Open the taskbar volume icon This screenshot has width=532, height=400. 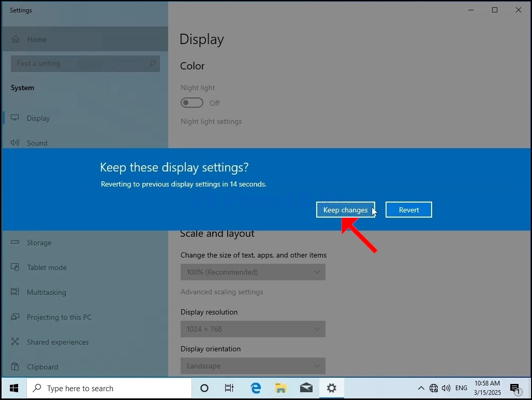coord(446,388)
